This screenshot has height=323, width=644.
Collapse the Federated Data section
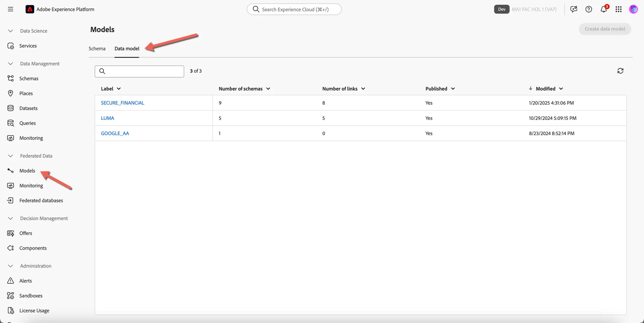pyautogui.click(x=10, y=156)
